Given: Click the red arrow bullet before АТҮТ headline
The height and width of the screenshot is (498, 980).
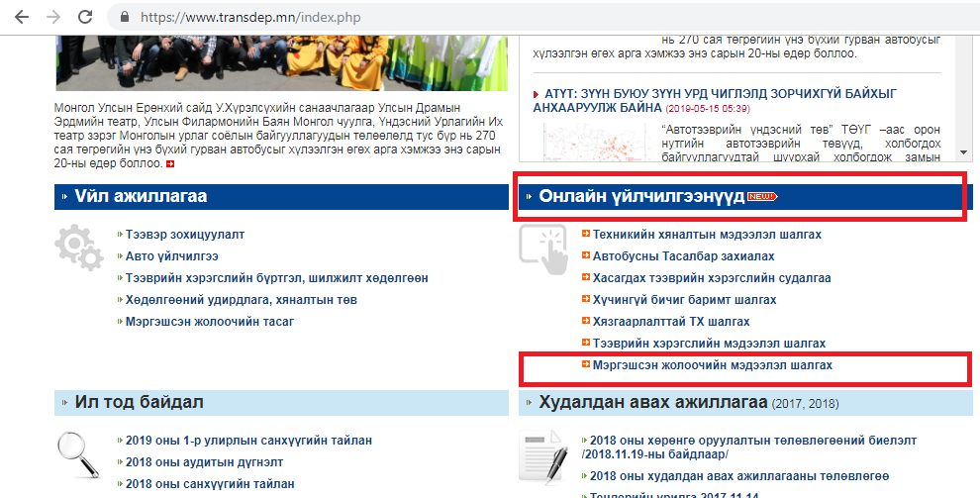Looking at the screenshot, I should coord(537,94).
